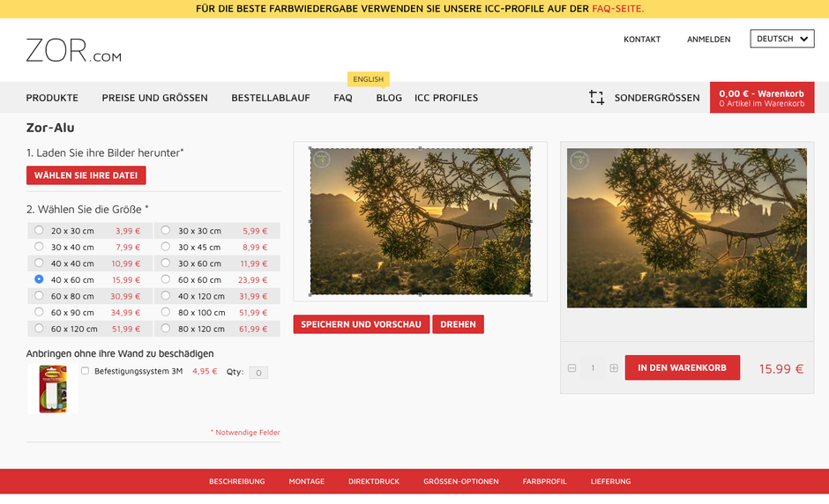Image resolution: width=829 pixels, height=504 pixels.
Task: Switch to the Grössen-Optionen tab
Action: coord(461,481)
